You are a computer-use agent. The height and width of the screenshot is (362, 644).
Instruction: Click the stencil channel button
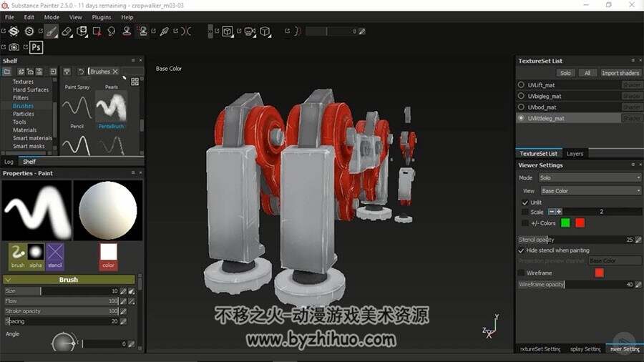[55, 256]
